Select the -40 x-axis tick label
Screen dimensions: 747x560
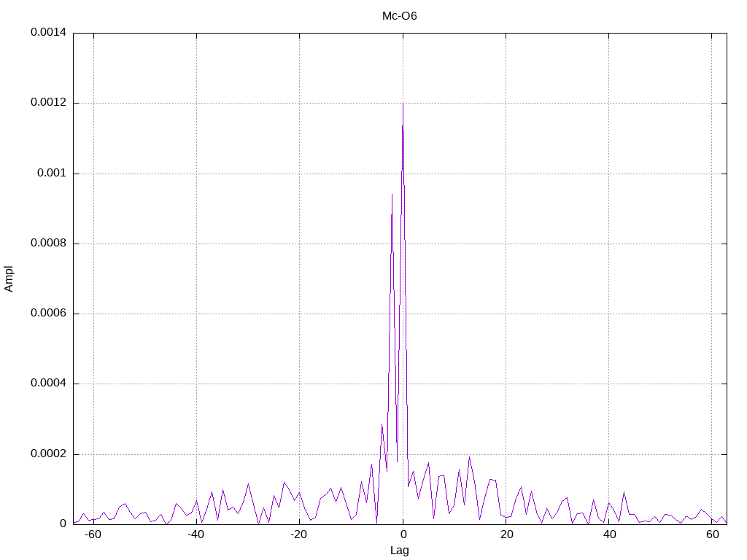tap(196, 534)
